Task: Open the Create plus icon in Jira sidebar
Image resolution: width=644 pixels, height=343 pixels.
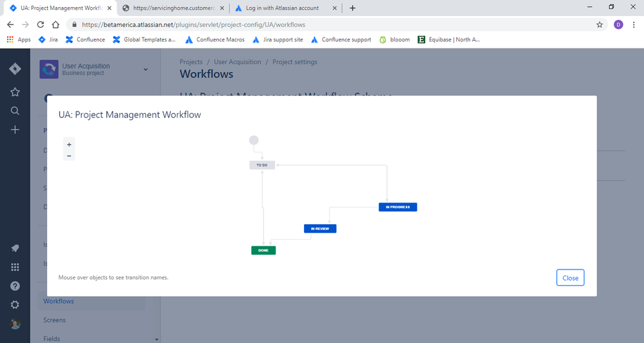Action: [15, 130]
